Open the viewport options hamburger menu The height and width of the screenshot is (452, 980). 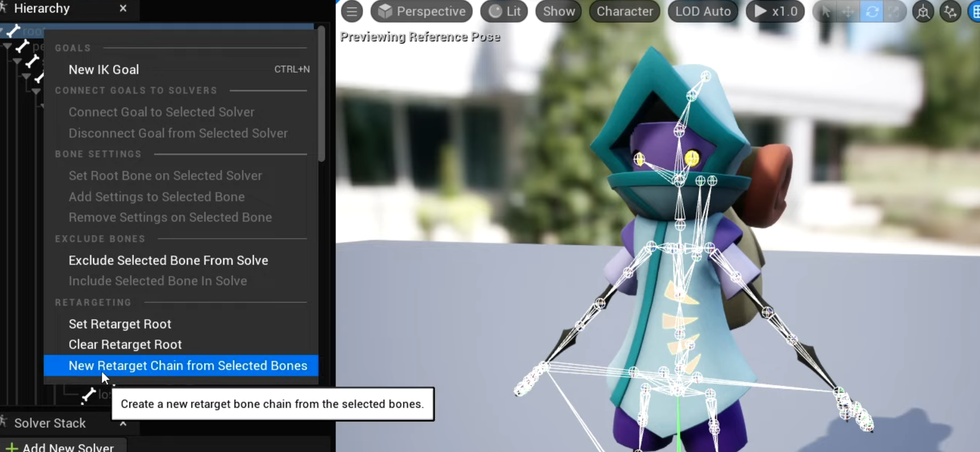[352, 11]
